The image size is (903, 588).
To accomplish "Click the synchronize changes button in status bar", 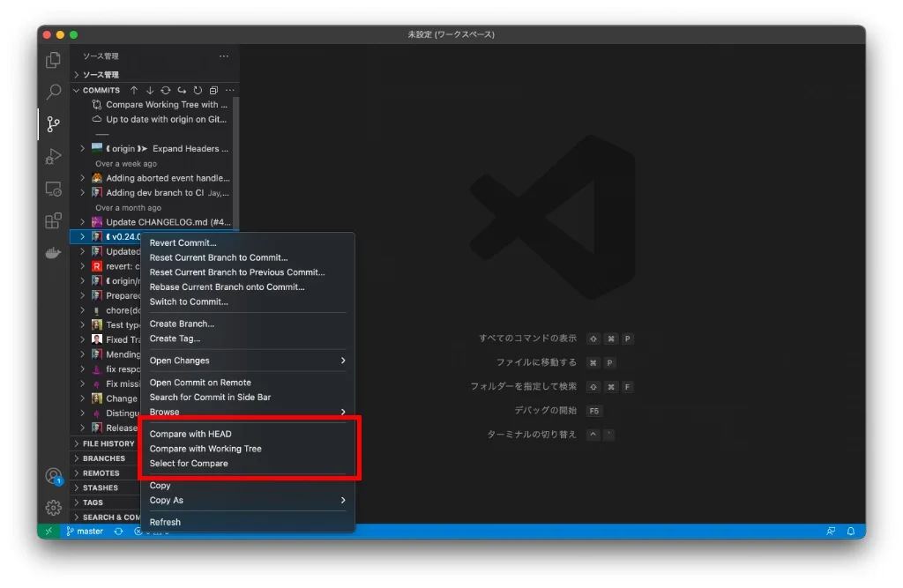I will point(118,532).
